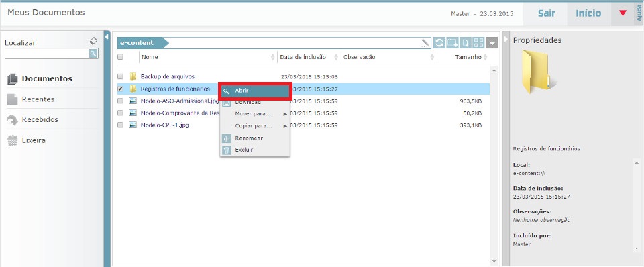Click the large folder thumbnail in Propriedades
The image size is (644, 267).
click(x=539, y=72)
